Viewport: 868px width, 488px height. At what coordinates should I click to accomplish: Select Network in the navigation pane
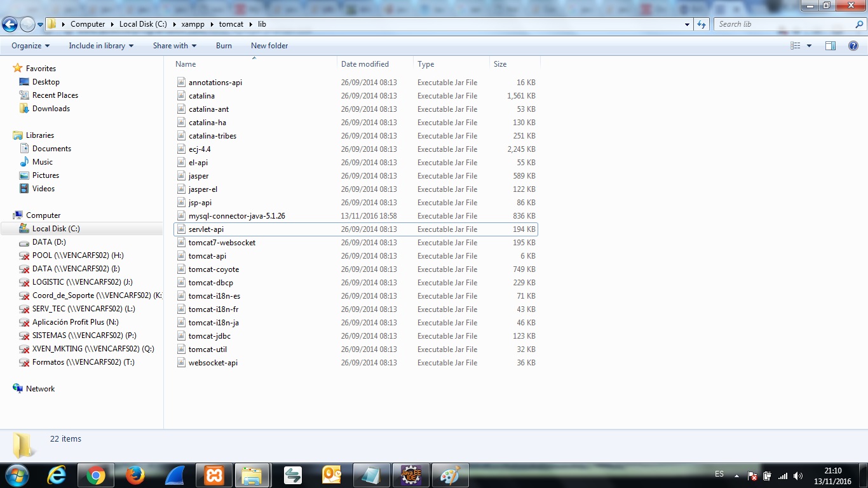tap(40, 389)
